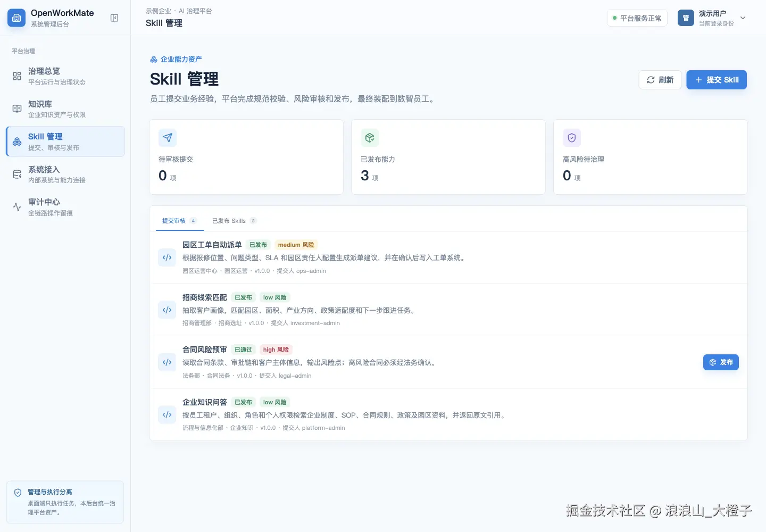Click the 示例企业 · AI 治理平台 breadcrumb

click(x=179, y=11)
